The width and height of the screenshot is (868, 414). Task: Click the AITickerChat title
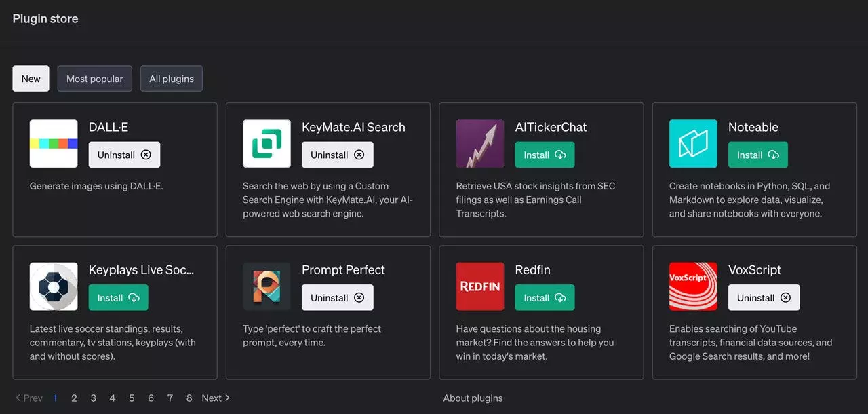pos(551,127)
